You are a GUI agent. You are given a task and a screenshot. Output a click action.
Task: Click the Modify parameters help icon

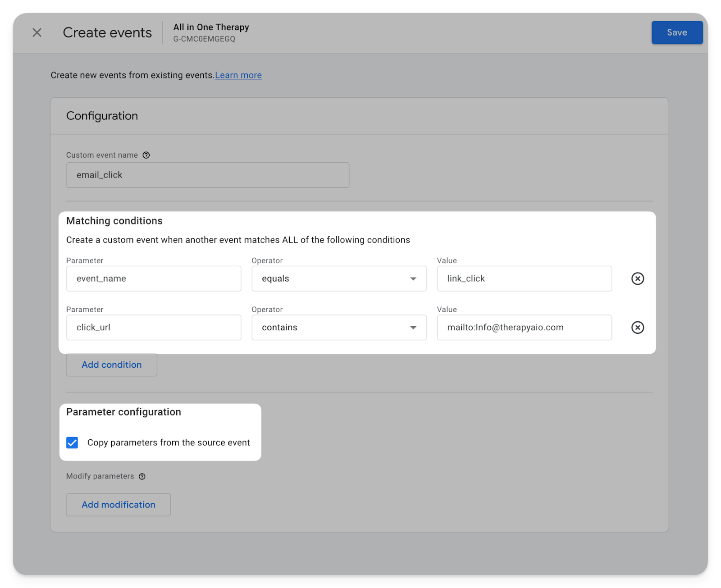142,477
